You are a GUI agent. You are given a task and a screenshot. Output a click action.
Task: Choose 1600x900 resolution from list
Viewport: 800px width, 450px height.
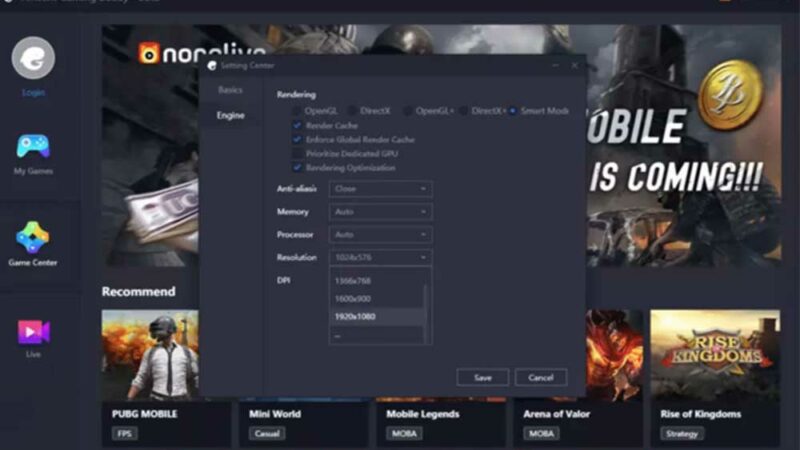click(x=377, y=299)
